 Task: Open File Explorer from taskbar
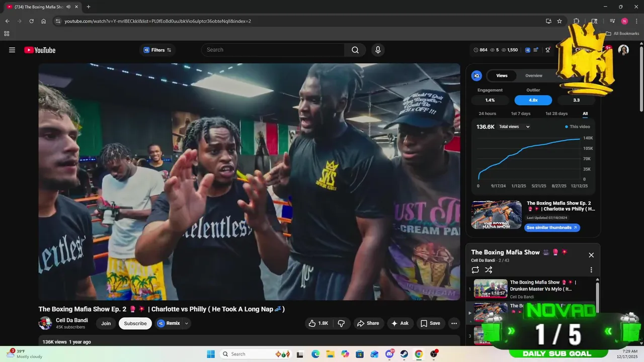pos(330,354)
